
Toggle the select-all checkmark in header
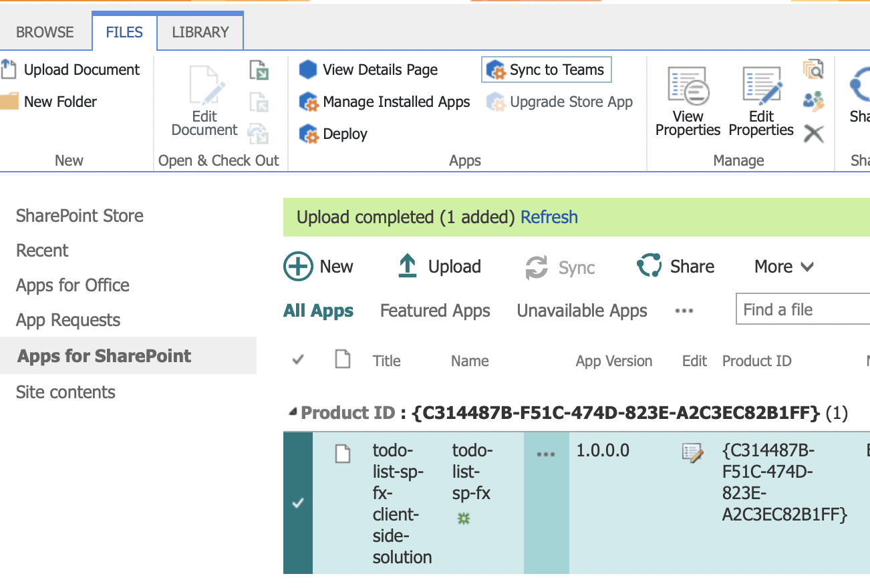pyautogui.click(x=298, y=361)
